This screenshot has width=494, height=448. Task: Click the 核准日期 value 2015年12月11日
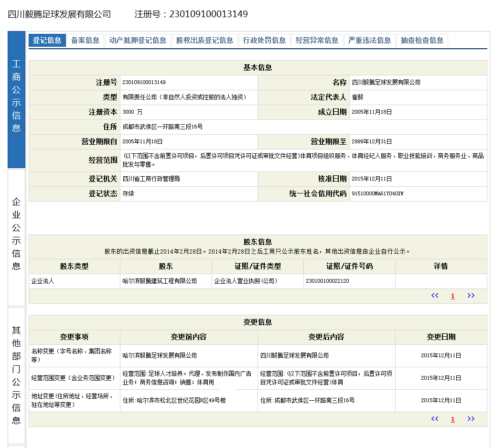coord(372,179)
